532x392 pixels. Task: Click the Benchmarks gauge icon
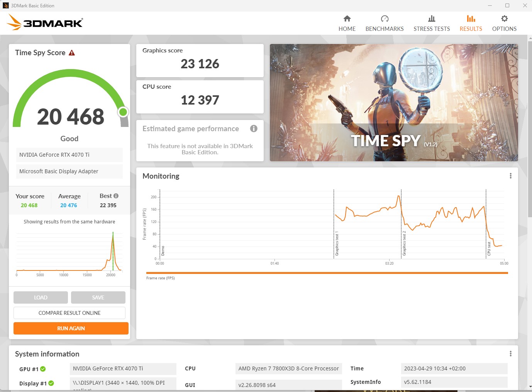pos(385,19)
